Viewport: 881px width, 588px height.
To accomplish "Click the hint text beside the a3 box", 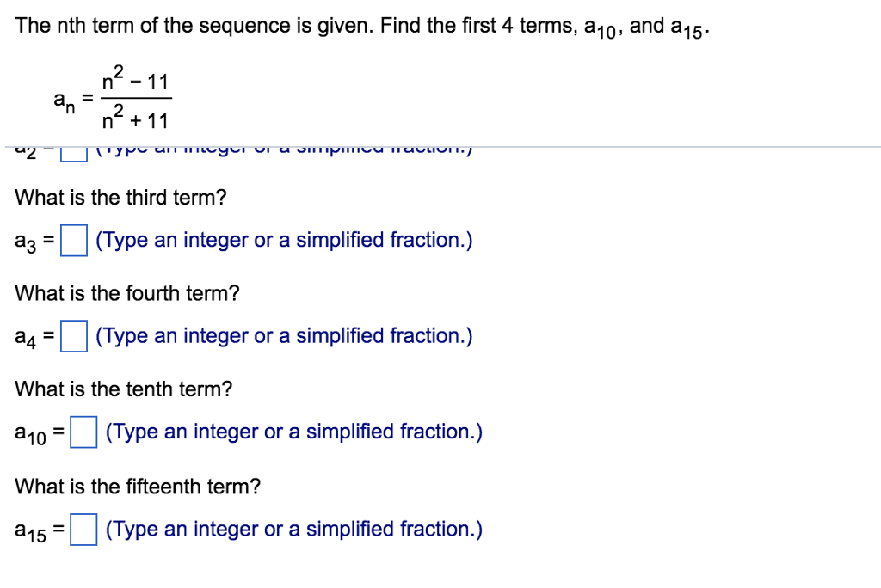I will click(x=286, y=240).
